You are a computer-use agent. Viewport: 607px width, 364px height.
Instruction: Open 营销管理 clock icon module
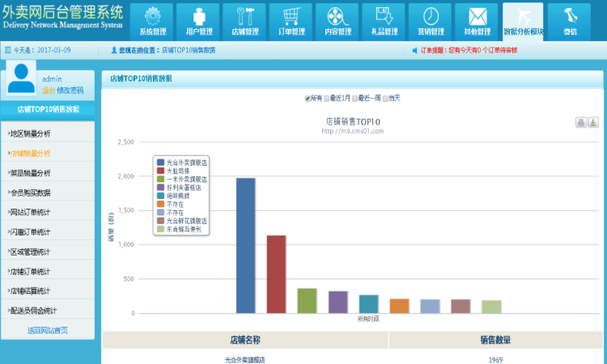(x=431, y=22)
